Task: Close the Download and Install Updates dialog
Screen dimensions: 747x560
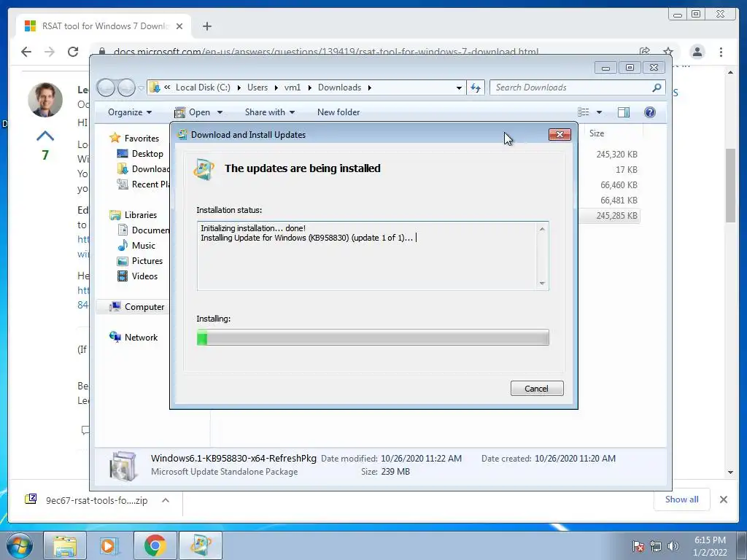Action: click(x=560, y=135)
